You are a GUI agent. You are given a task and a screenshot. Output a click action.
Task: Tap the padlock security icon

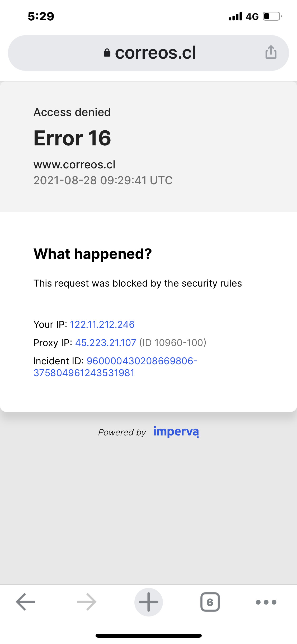[x=107, y=53]
